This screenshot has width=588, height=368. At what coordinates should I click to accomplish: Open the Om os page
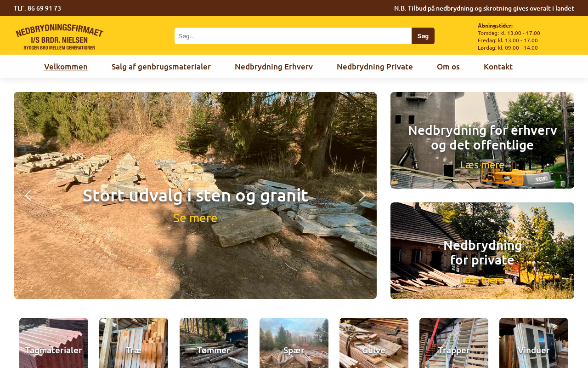pyautogui.click(x=448, y=67)
